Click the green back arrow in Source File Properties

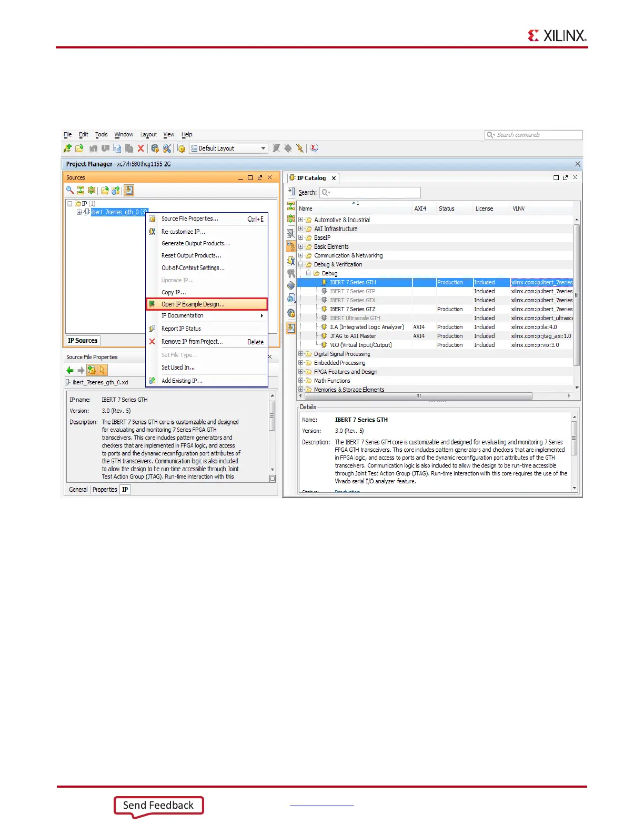(x=69, y=370)
